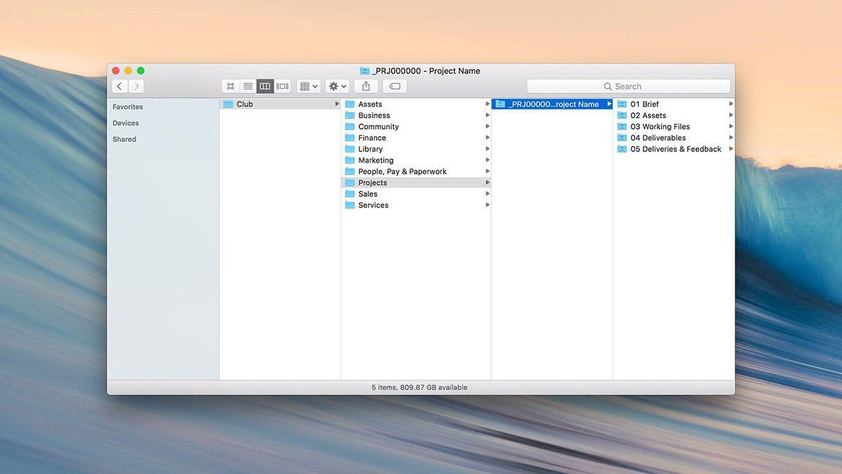Open the 05 Deliveries & Feedback folder
The width and height of the screenshot is (842, 474).
click(674, 149)
